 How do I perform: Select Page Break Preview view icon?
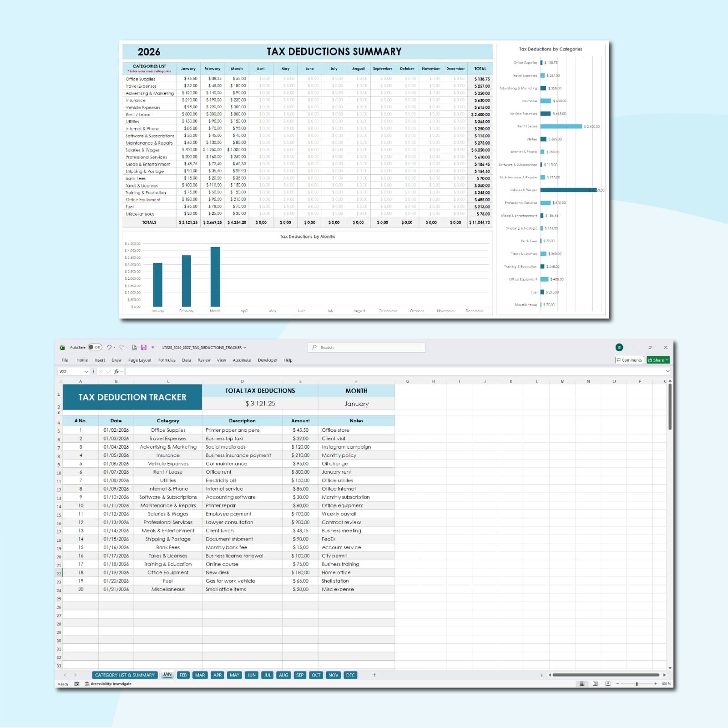(x=607, y=683)
